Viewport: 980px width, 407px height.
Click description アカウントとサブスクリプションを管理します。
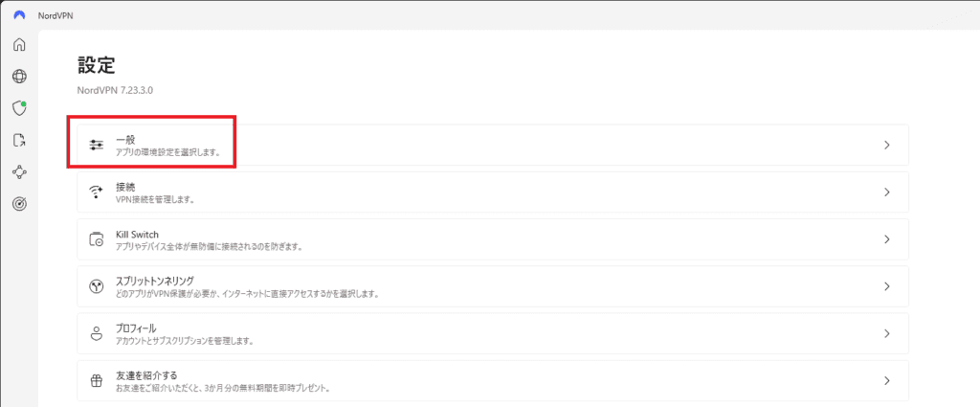185,341
